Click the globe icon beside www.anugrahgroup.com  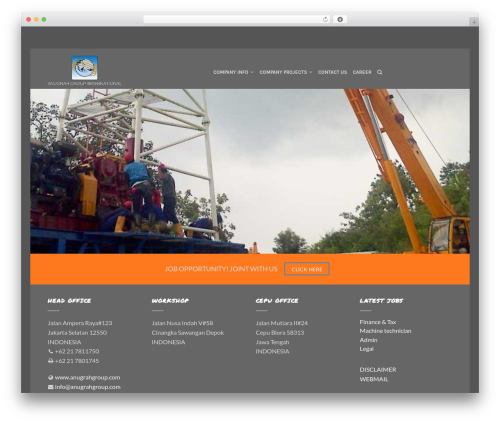pyautogui.click(x=51, y=377)
